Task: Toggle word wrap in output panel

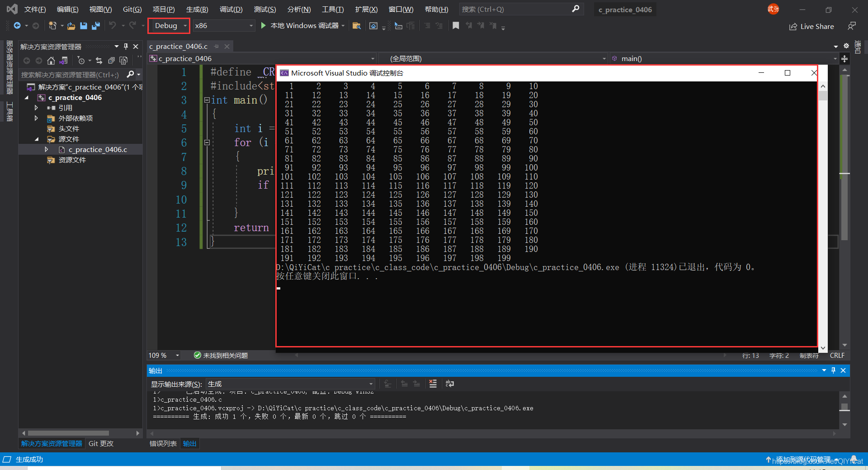Action: [450, 384]
